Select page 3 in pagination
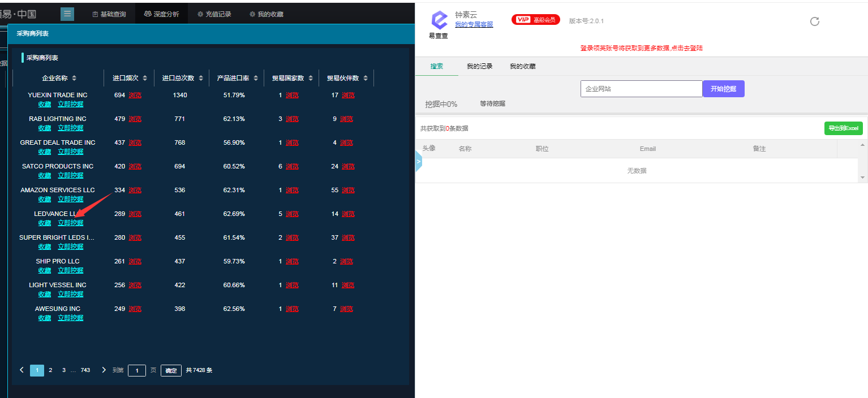This screenshot has height=398, width=868. 64,370
